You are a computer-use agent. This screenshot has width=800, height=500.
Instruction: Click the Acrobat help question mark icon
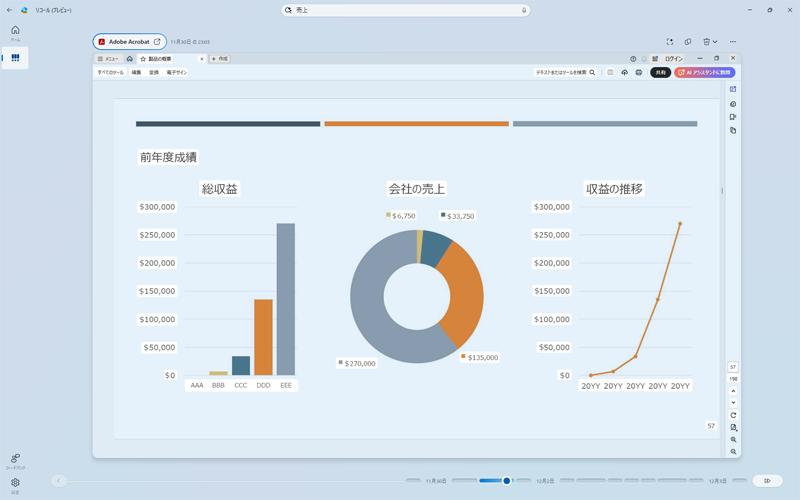633,59
